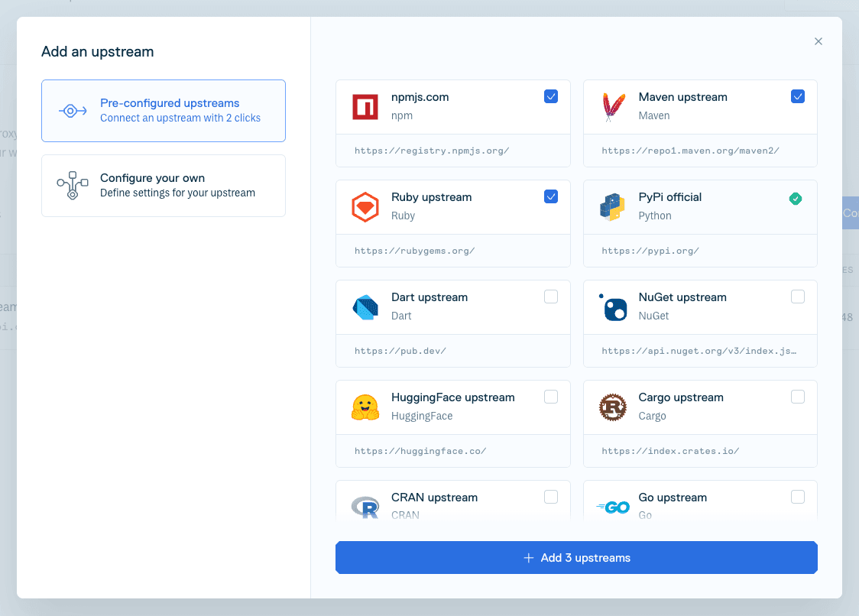Click the CRAN upstream card title

(x=434, y=498)
